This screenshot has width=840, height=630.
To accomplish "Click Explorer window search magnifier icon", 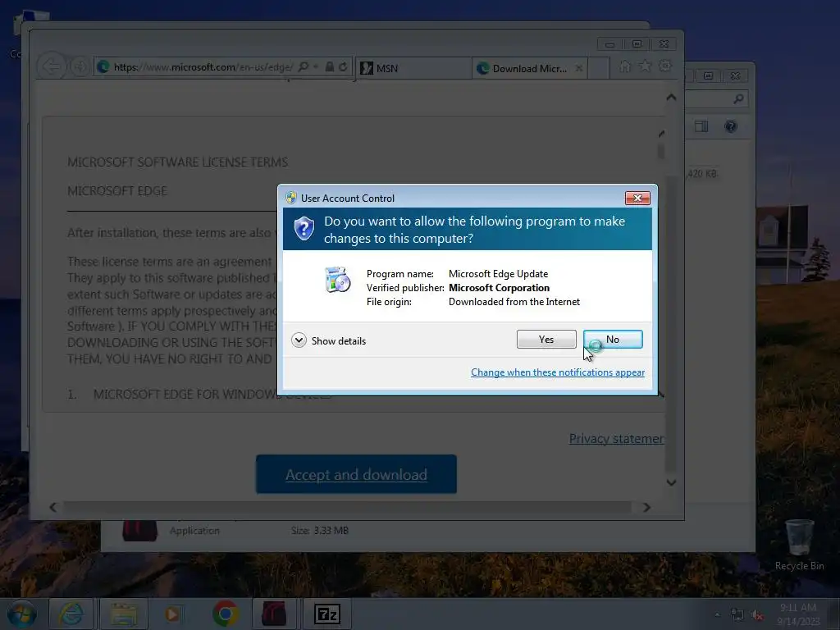I will click(x=738, y=98).
